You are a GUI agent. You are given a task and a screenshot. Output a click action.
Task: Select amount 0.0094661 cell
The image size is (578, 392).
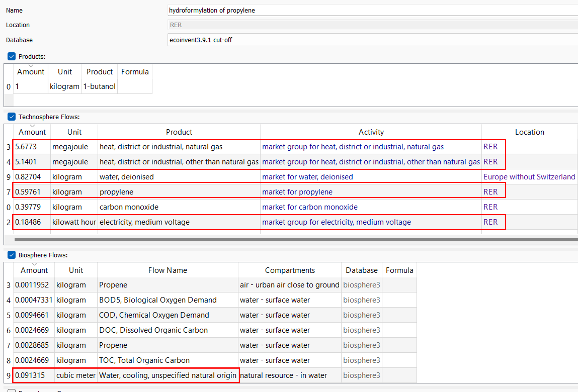[34, 315]
